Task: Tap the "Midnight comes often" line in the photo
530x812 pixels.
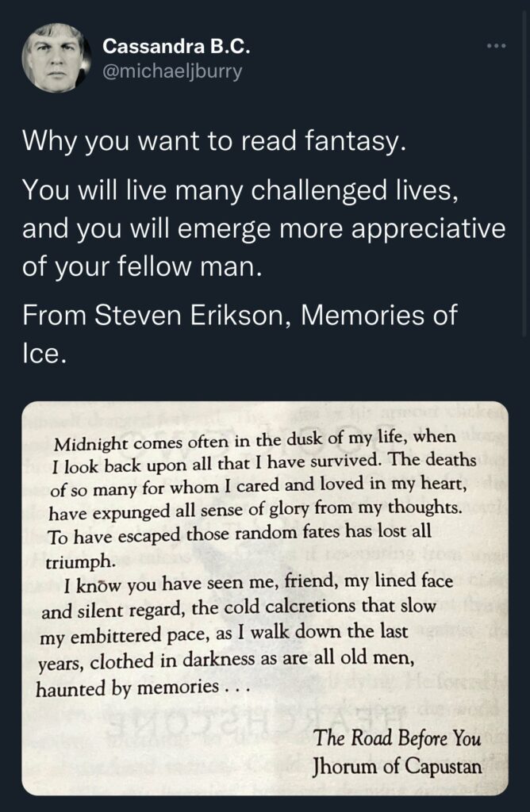Action: [255, 440]
